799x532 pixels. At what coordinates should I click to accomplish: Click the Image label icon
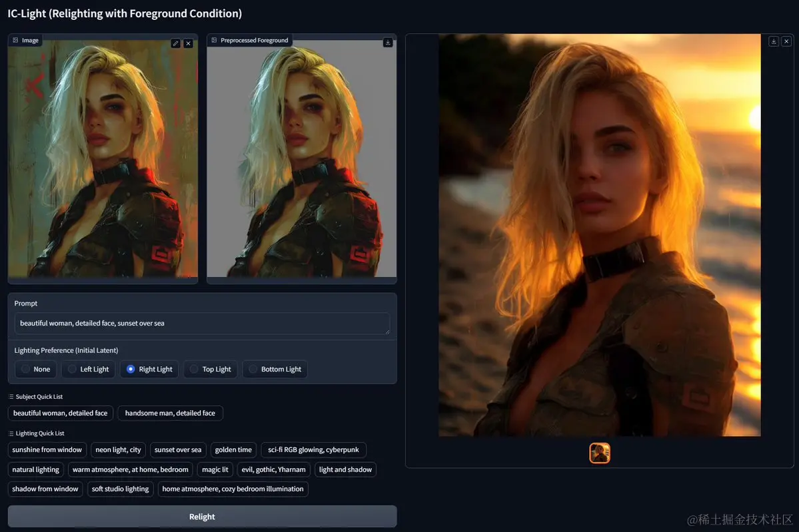point(15,40)
